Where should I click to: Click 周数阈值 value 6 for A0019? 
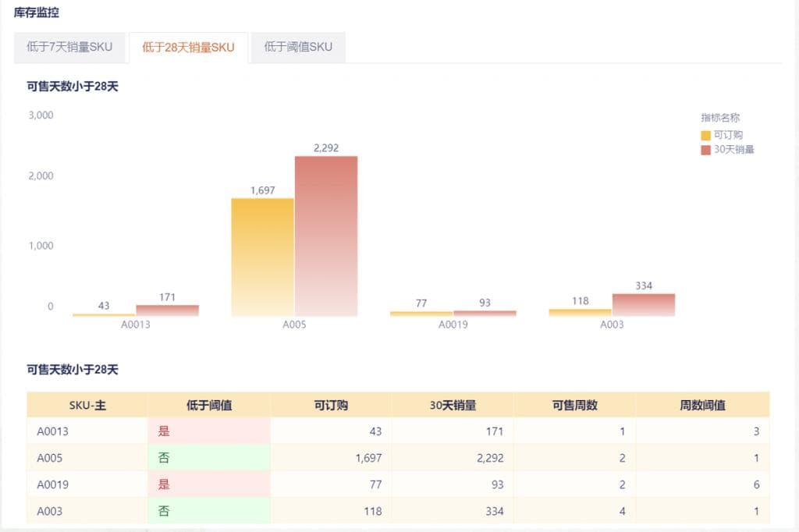tap(756, 484)
